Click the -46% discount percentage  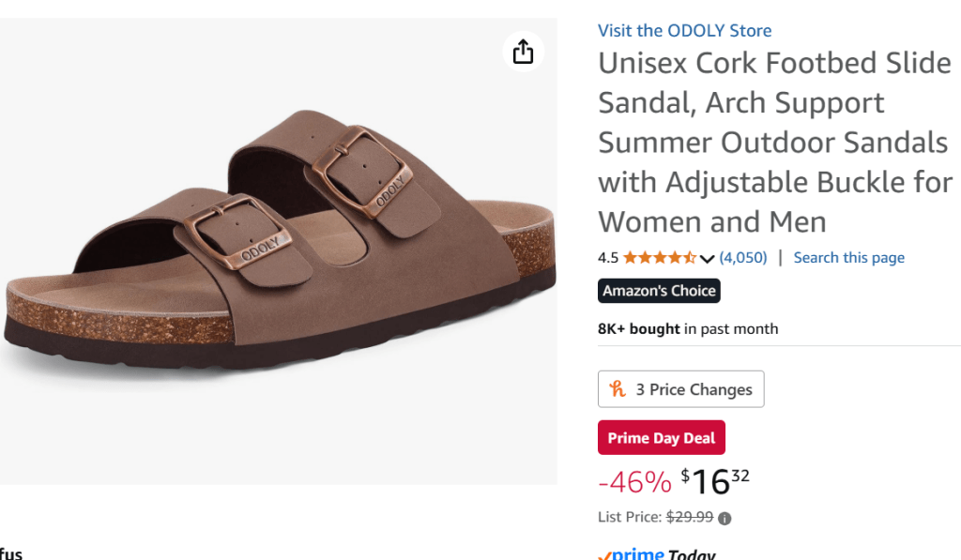pyautogui.click(x=634, y=482)
